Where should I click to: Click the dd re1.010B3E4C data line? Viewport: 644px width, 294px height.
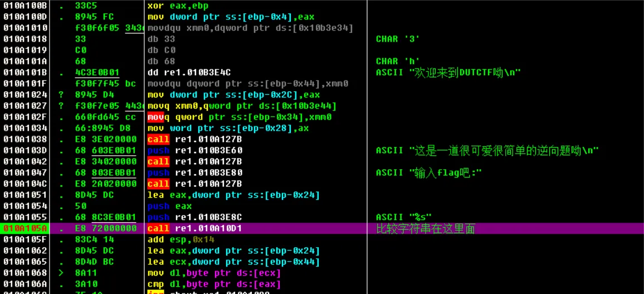189,72
